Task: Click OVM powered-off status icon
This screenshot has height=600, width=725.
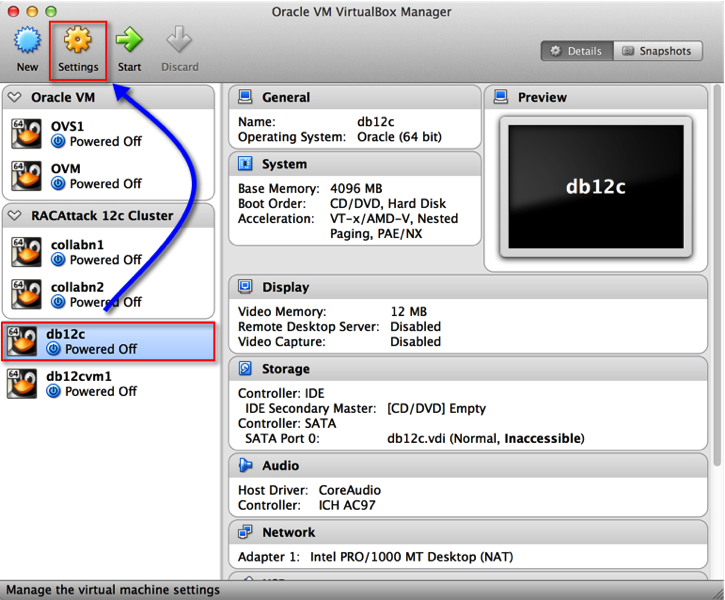Action: 58,184
